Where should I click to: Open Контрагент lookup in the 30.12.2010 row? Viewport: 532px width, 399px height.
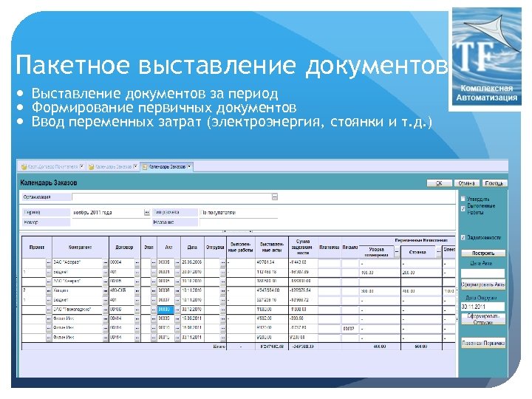point(105,310)
